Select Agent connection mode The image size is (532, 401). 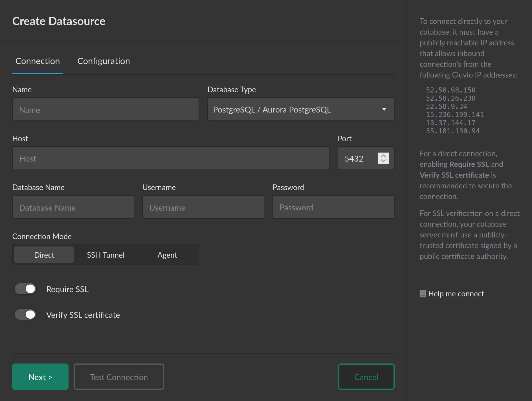point(167,255)
